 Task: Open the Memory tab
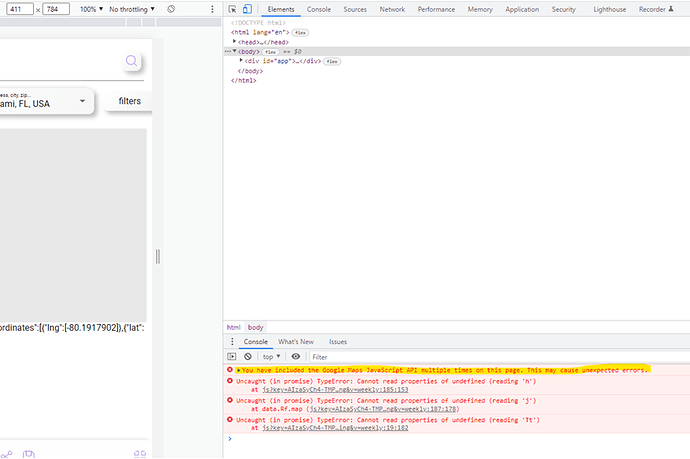pyautogui.click(x=480, y=9)
